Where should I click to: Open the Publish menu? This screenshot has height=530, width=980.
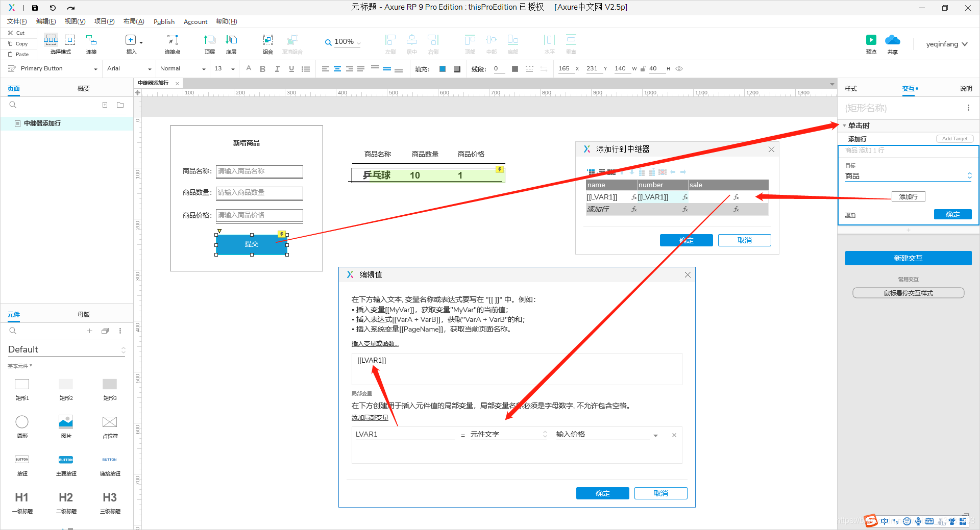click(164, 21)
